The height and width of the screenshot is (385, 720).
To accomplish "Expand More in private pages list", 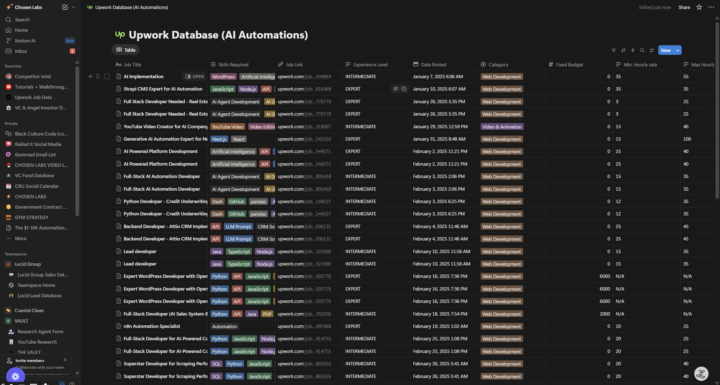I will point(20,238).
